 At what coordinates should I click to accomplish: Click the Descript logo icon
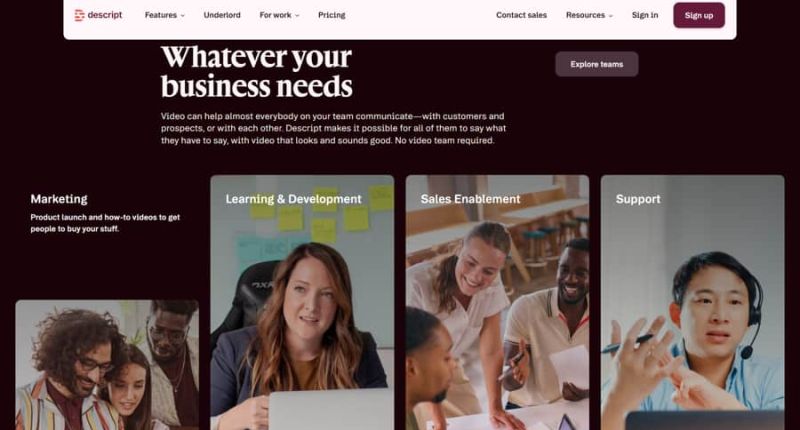pos(79,15)
